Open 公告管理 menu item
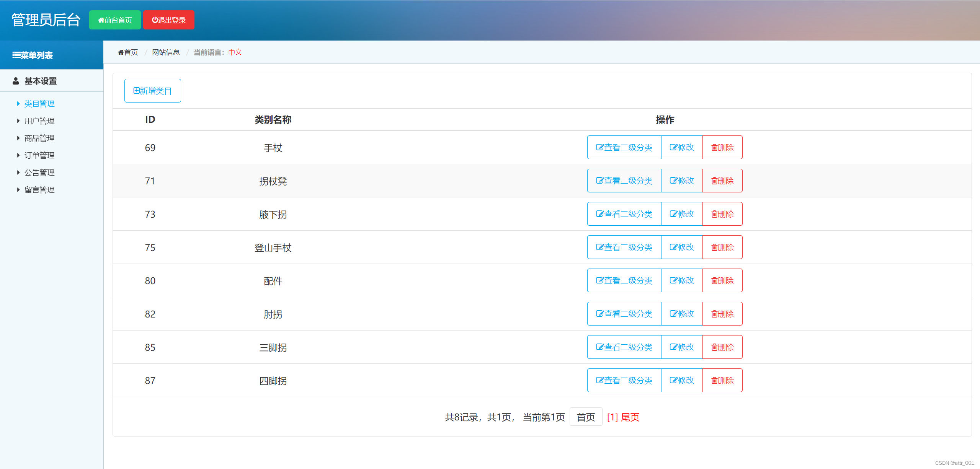Viewport: 980px width, 469px height. 39,173
